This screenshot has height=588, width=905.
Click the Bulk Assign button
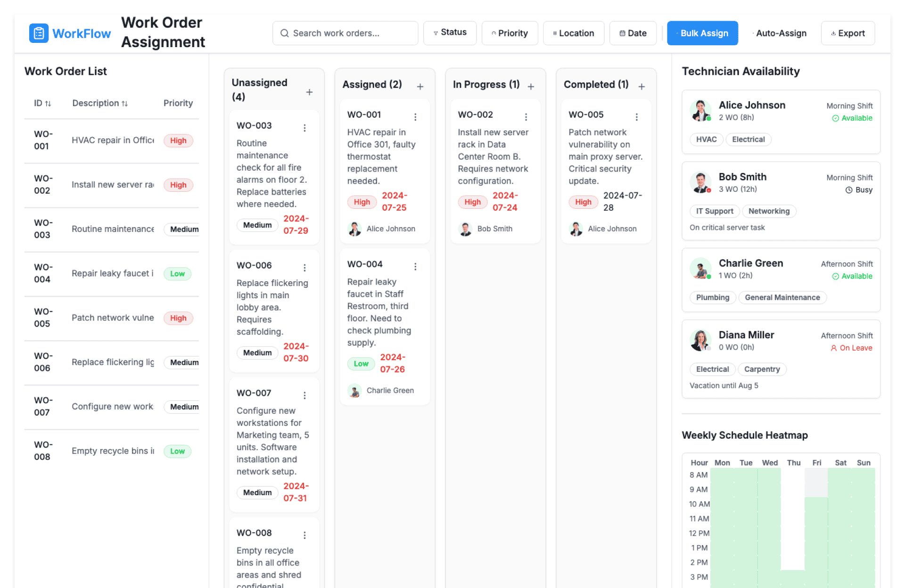click(x=702, y=33)
